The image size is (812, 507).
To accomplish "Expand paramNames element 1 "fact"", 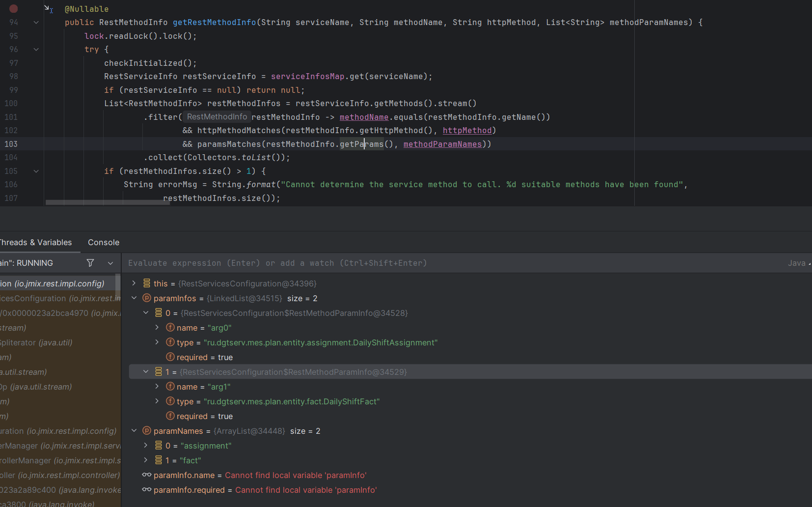I will (146, 460).
